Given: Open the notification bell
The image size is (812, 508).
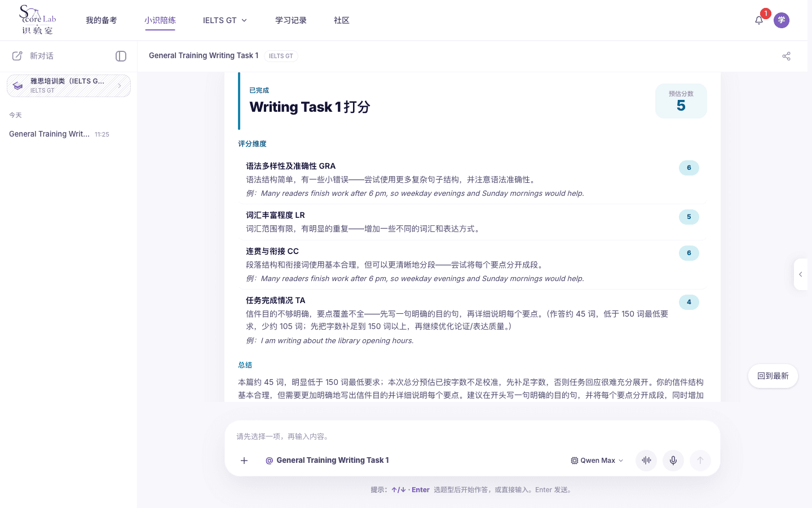Looking at the screenshot, I should coord(759,20).
